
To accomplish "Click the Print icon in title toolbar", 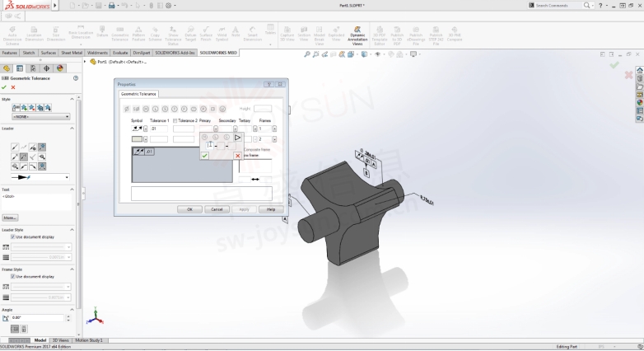I will (111, 5).
